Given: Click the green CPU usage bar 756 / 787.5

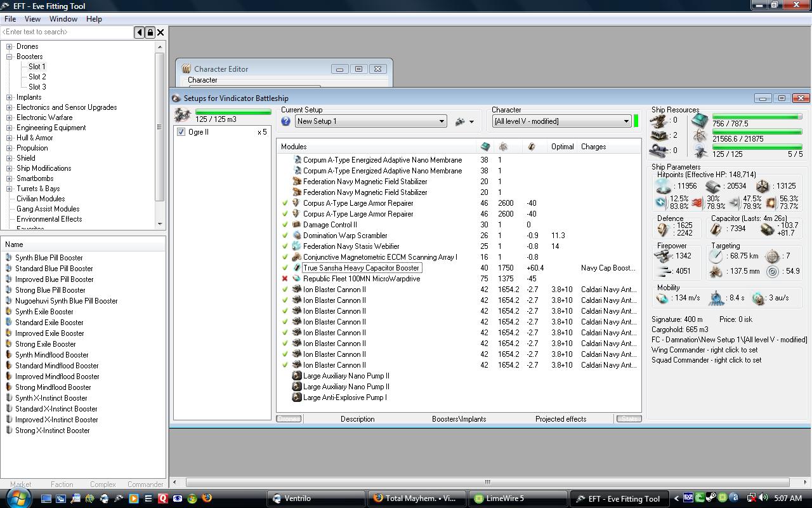Looking at the screenshot, I should [x=757, y=117].
